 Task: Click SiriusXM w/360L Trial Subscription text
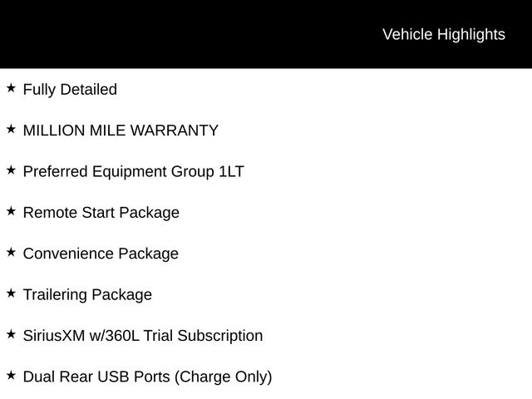tap(142, 336)
